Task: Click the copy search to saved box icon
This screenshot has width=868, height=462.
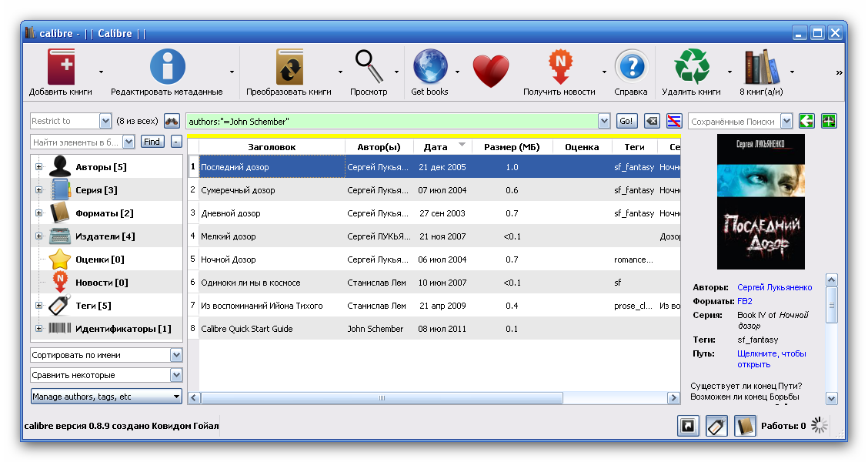Action: pos(806,121)
